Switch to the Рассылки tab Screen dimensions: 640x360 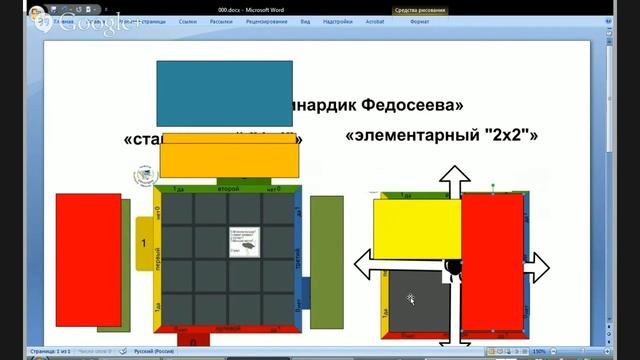pos(221,22)
